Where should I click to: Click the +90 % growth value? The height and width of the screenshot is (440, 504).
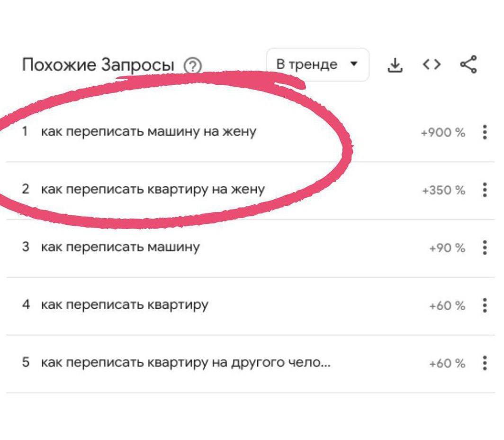tap(447, 248)
